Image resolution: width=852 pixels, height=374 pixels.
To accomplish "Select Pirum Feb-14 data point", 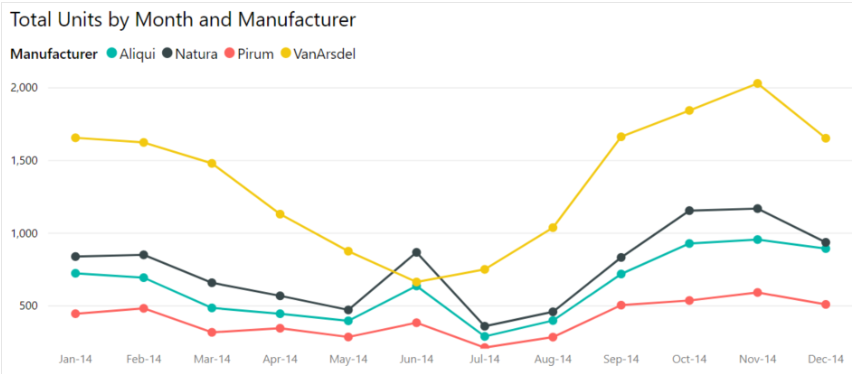I will (144, 308).
